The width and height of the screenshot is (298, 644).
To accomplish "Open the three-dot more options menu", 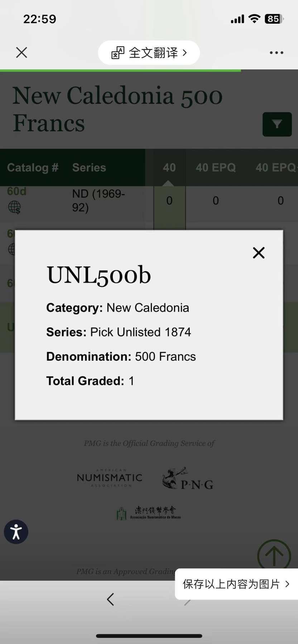I will tap(277, 53).
